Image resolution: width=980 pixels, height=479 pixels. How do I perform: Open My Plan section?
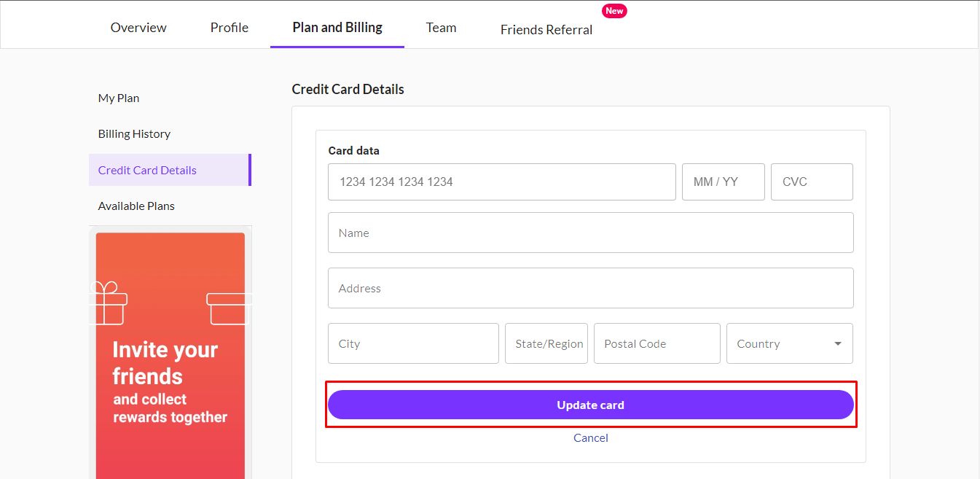[x=118, y=98]
